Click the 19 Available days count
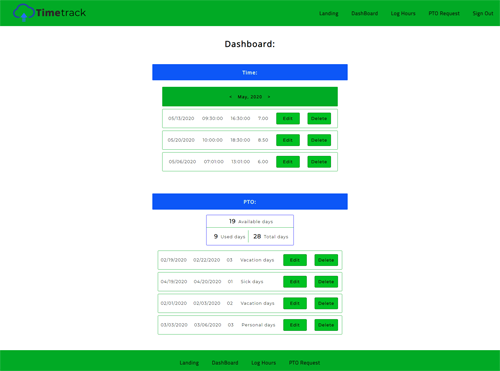The width and height of the screenshot is (500, 371). [251, 221]
